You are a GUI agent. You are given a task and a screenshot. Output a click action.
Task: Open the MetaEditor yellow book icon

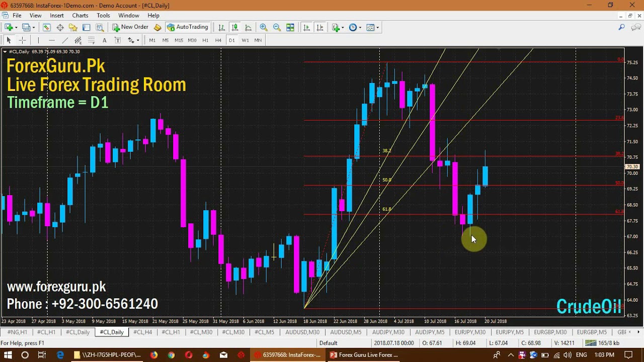coord(157,27)
